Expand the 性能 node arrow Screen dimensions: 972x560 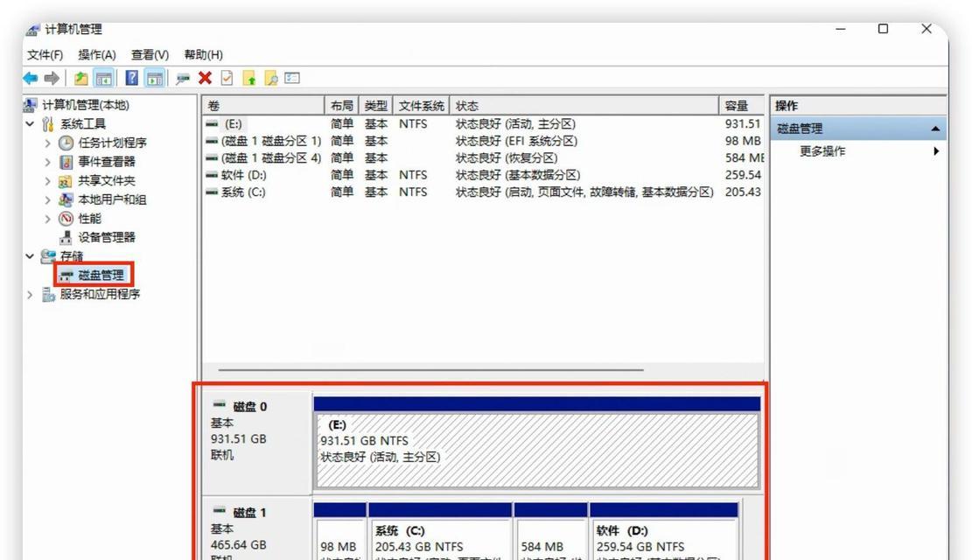coord(48,218)
